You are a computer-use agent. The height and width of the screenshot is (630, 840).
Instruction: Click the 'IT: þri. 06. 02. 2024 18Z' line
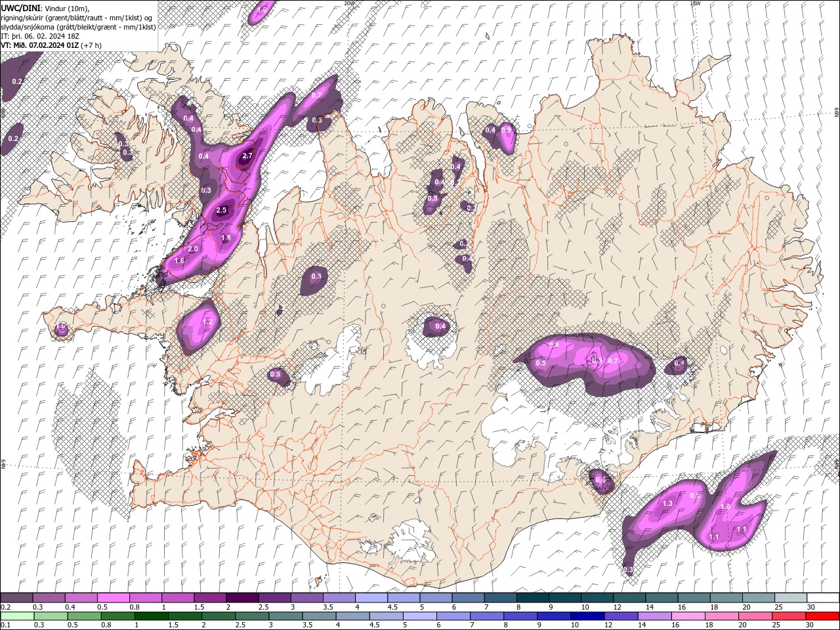tap(40, 35)
